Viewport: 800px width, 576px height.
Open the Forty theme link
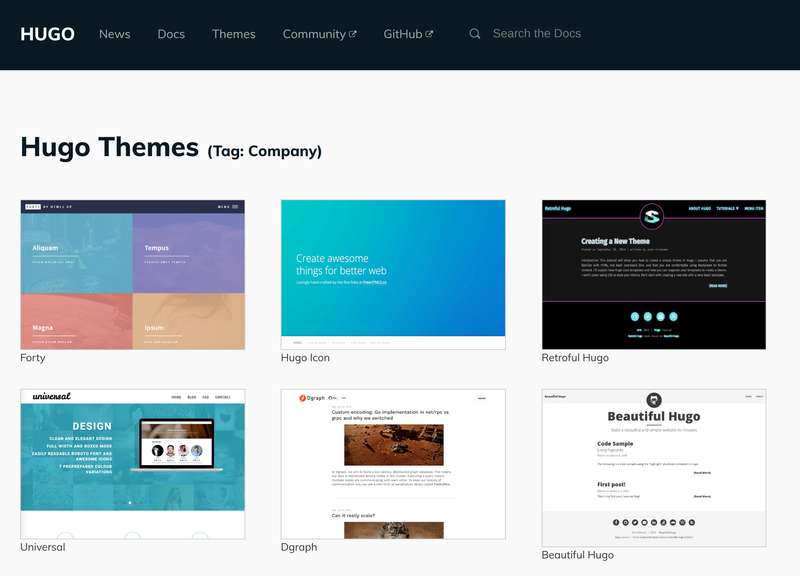coord(31,357)
